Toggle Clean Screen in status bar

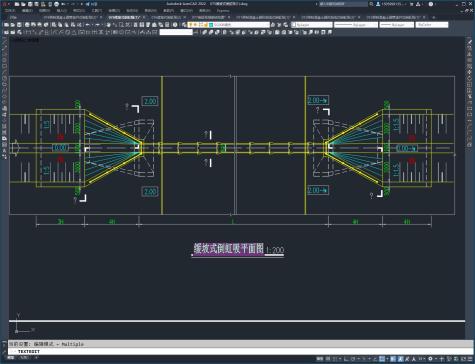463,359
